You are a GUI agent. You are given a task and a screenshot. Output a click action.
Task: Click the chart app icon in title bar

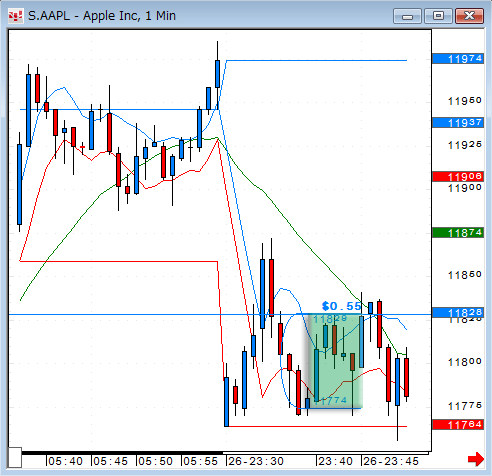[x=16, y=16]
